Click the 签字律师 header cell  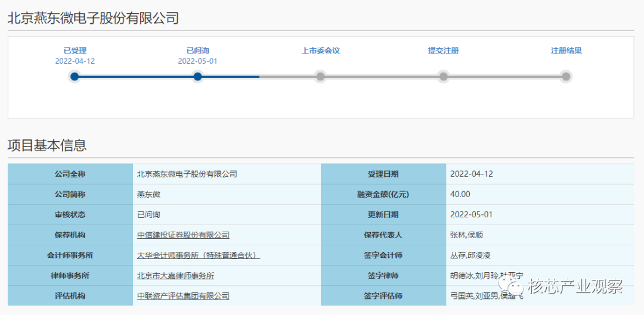pyautogui.click(x=383, y=276)
